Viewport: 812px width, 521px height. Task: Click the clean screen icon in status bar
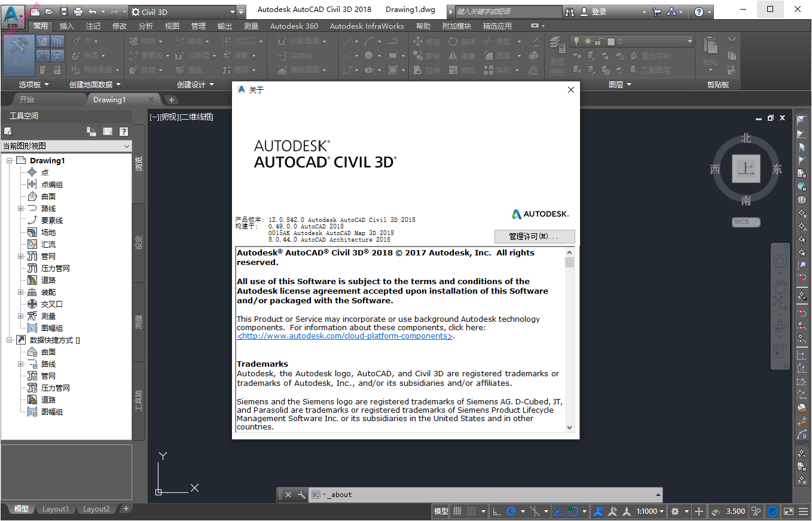click(788, 511)
